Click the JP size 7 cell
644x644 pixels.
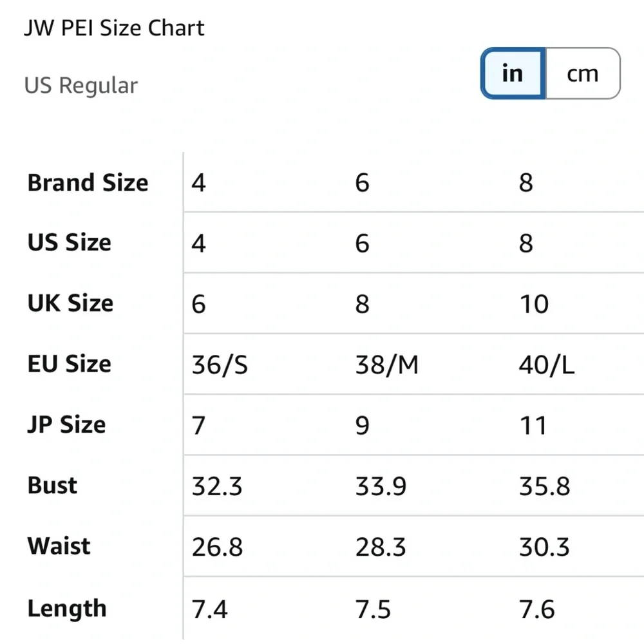198,426
